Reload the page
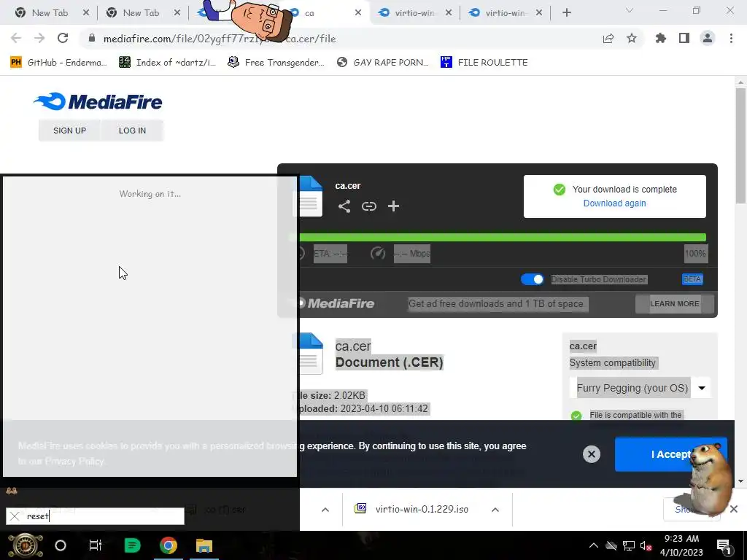The image size is (747, 560). 63,38
